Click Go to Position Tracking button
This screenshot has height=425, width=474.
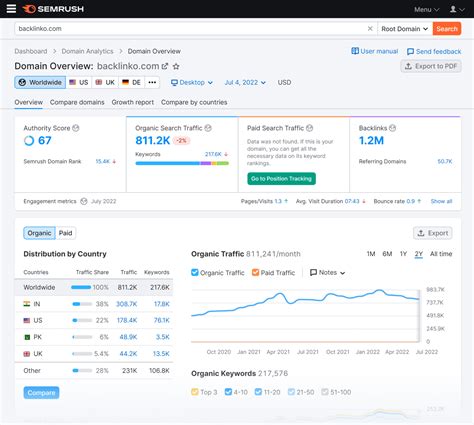point(281,179)
